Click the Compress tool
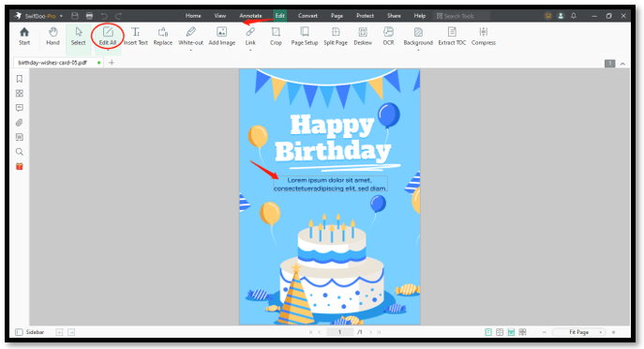Screen dimensions: 644x349 coord(484,37)
